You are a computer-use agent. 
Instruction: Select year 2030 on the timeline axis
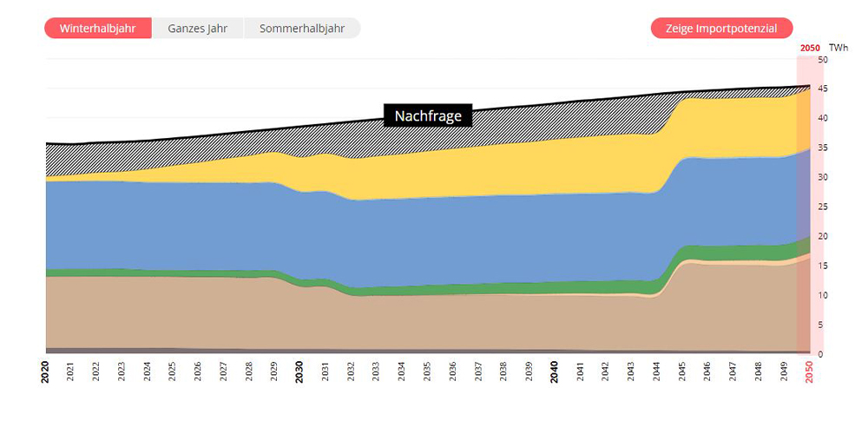coord(299,372)
